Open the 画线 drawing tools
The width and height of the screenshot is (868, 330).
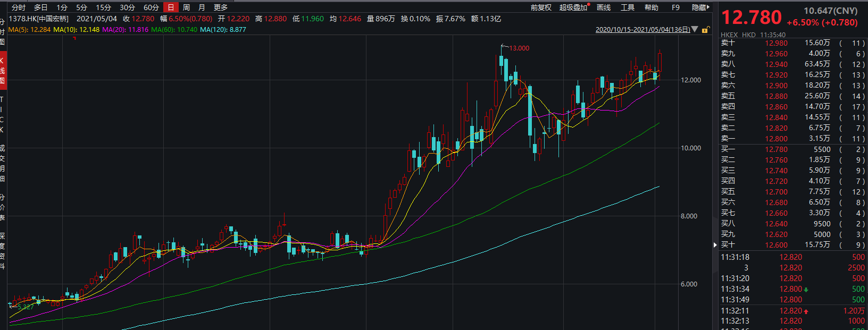[x=604, y=7]
